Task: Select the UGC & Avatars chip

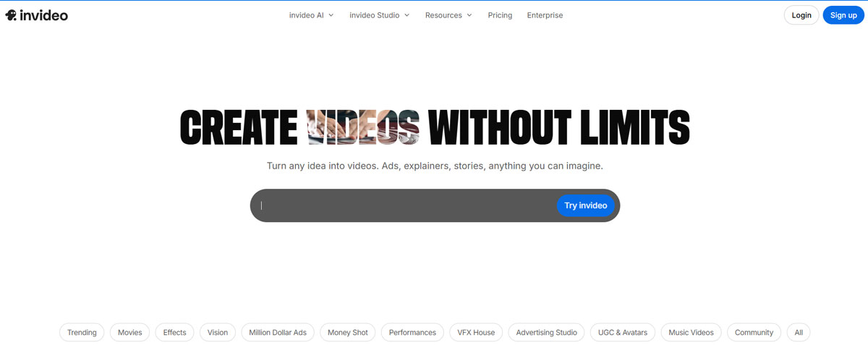Action: click(x=623, y=333)
